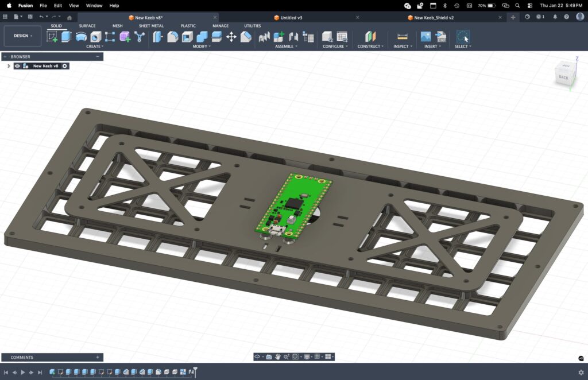The width and height of the screenshot is (588, 380).
Task: Activate the New Keeb v8 radio button
Action: click(65, 66)
